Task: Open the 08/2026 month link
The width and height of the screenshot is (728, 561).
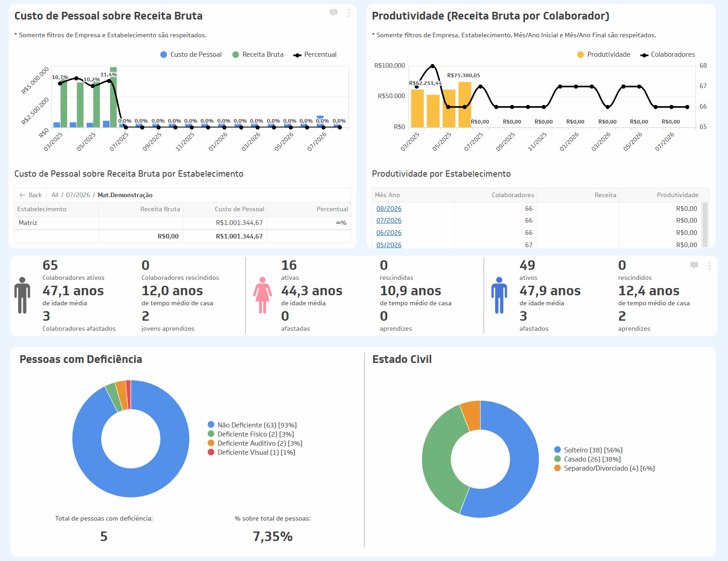Action: tap(389, 209)
